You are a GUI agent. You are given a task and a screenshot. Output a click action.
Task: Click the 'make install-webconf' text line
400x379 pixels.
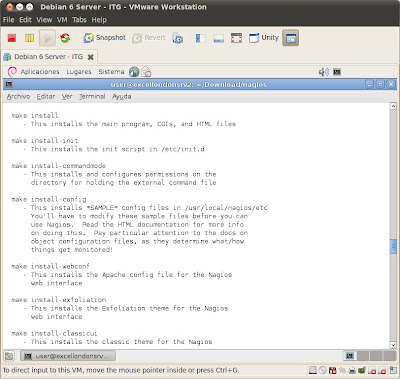point(50,266)
